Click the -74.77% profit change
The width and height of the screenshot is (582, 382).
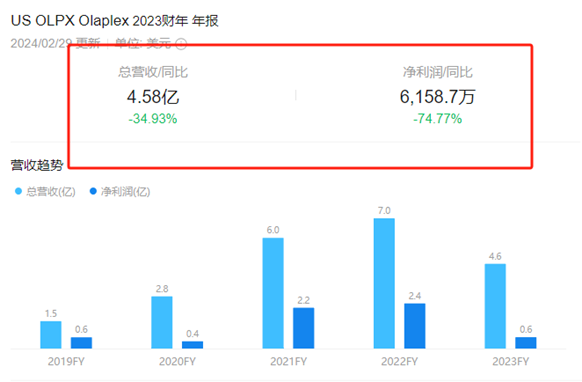tap(438, 119)
